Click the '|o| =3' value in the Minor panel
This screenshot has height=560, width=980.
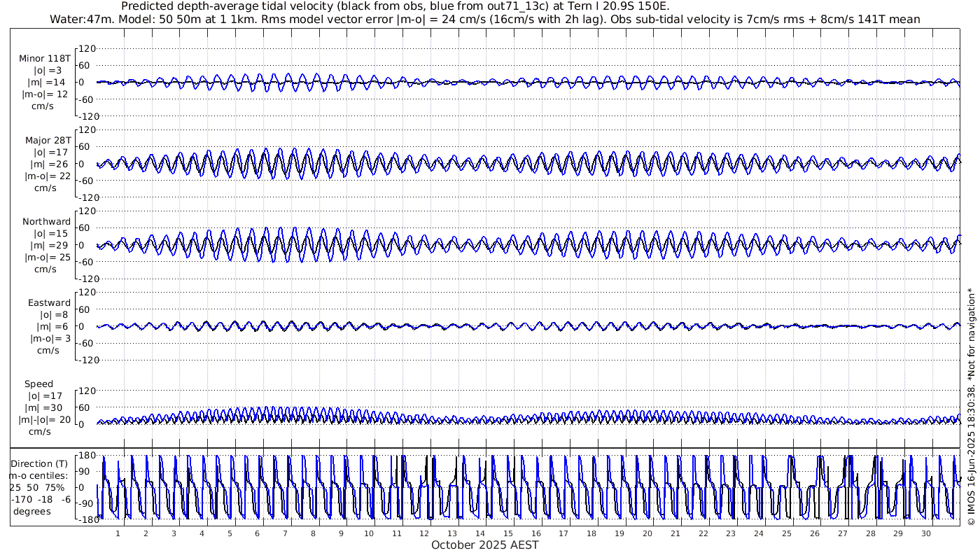pyautogui.click(x=48, y=70)
